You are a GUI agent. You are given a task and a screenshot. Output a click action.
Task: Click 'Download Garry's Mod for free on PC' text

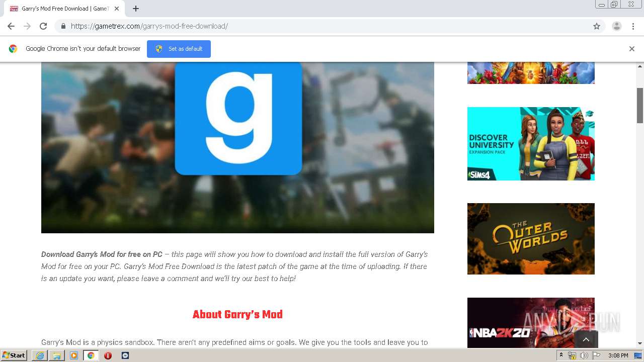click(102, 254)
